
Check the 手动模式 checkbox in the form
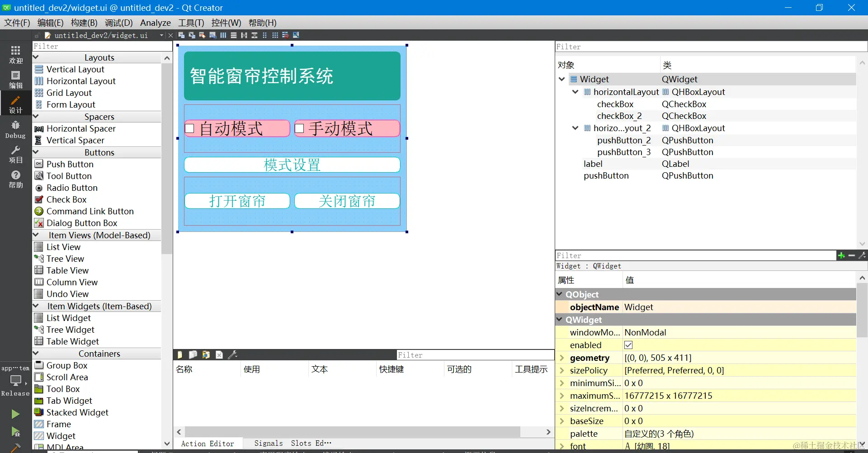point(299,128)
